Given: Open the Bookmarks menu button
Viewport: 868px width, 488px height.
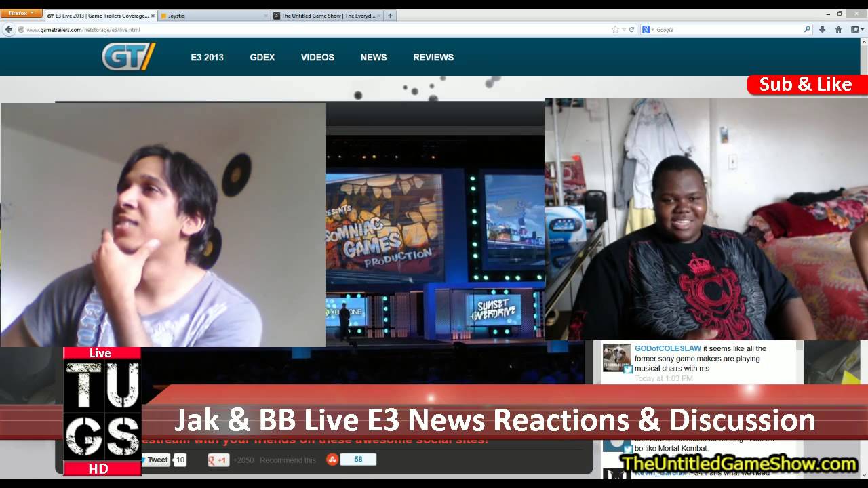Looking at the screenshot, I should point(856,30).
